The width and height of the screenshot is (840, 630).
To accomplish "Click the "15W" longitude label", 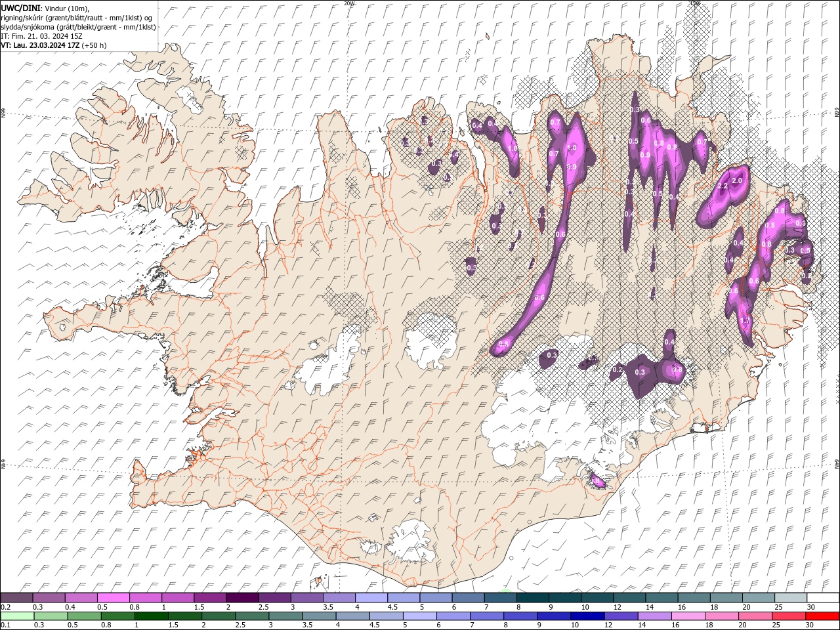I will [x=695, y=3].
